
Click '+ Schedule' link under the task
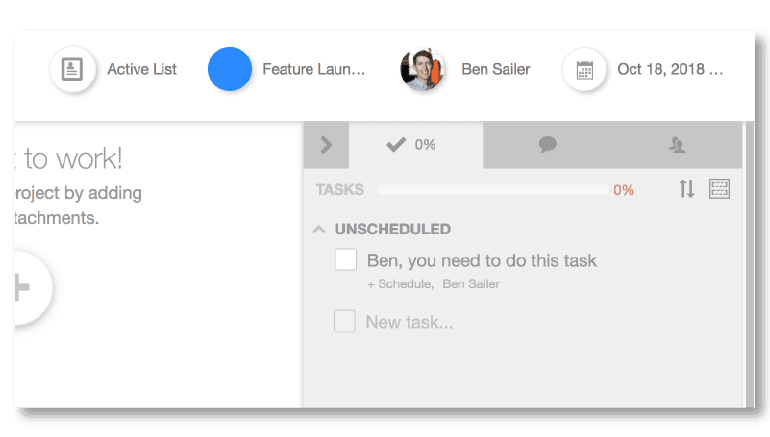(x=399, y=284)
